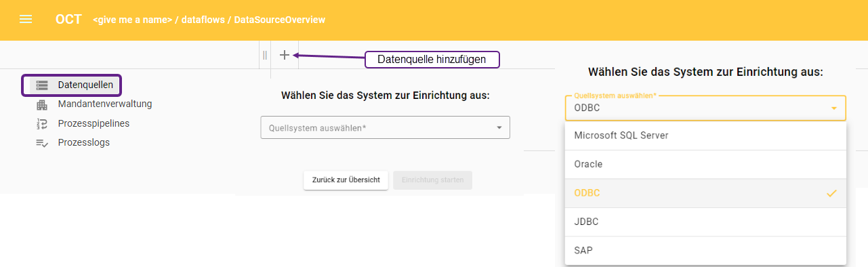Choose Oracle as the source system
868x267 pixels.
pyautogui.click(x=705, y=165)
